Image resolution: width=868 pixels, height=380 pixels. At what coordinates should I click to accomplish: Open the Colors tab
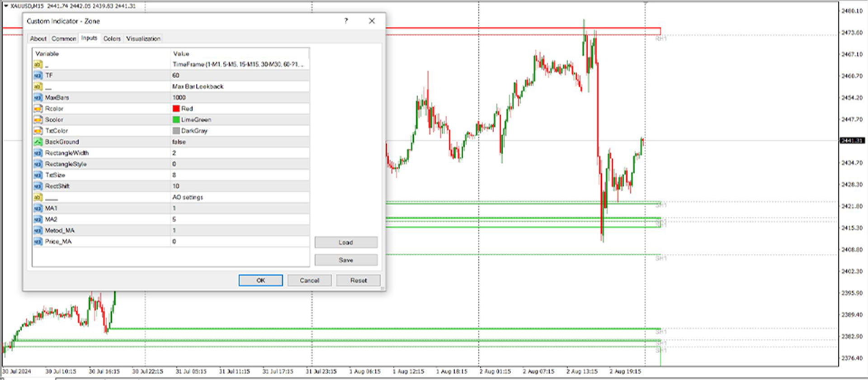112,39
